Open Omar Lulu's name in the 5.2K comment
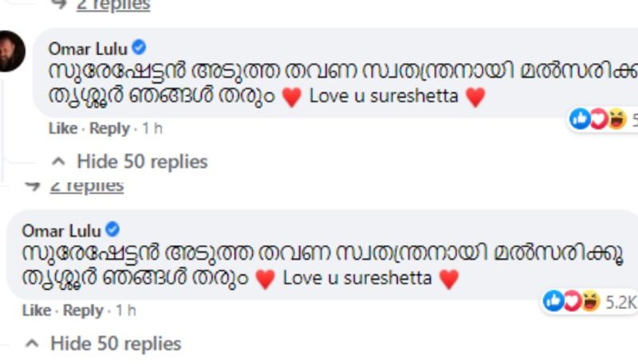This screenshot has width=638, height=364. point(61,231)
